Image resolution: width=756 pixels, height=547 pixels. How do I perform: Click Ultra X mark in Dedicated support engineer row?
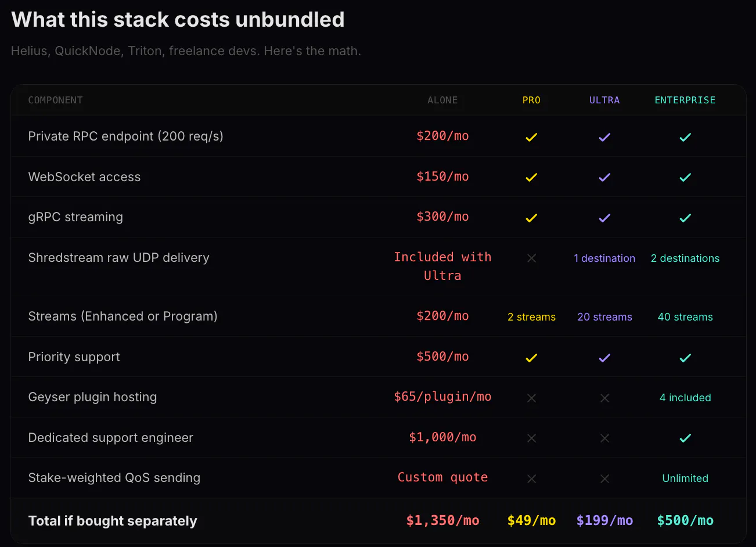click(x=604, y=438)
